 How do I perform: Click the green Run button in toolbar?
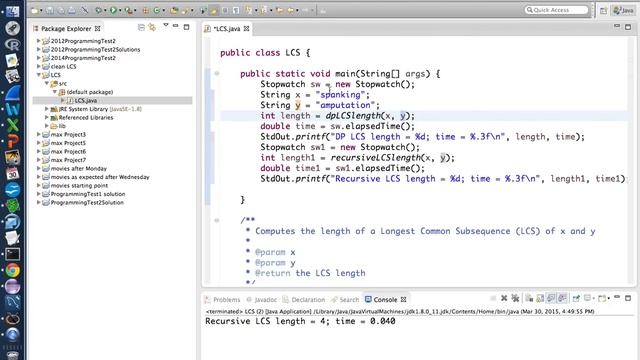click(113, 10)
